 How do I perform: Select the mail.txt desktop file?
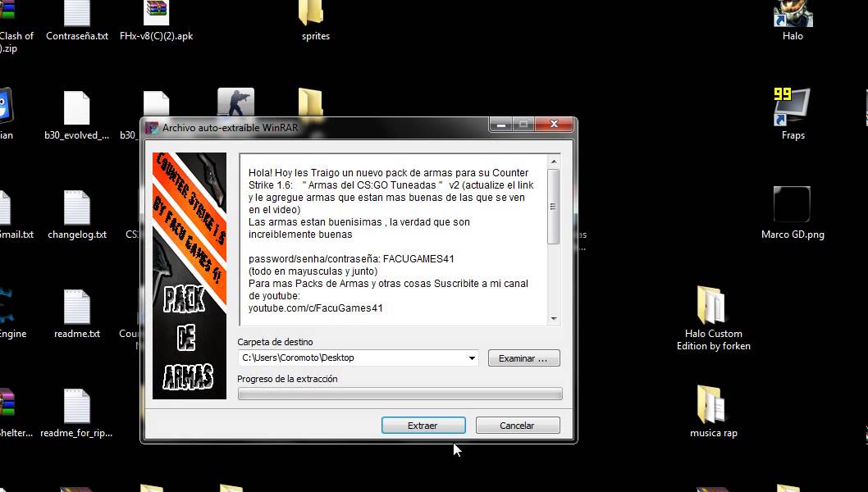coord(14,215)
